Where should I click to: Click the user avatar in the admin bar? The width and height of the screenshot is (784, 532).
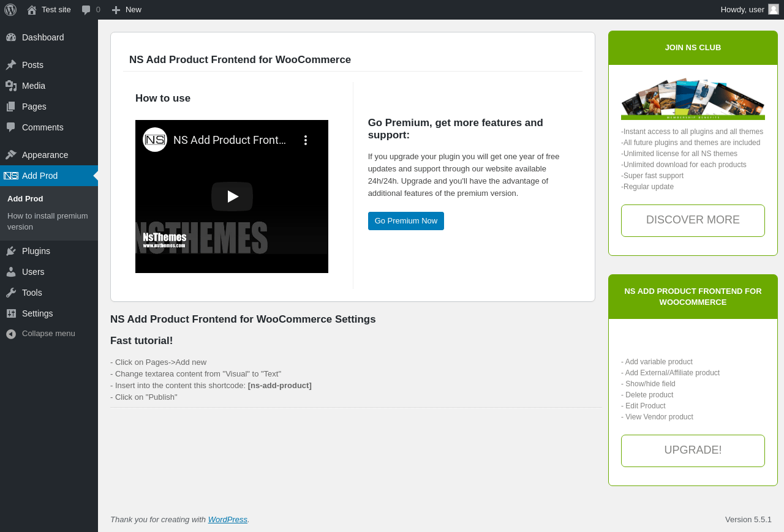(x=774, y=9)
